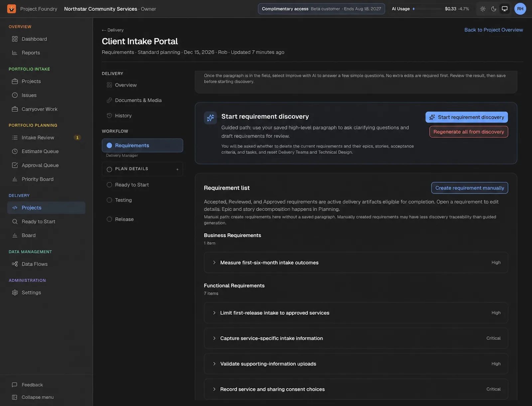This screenshot has width=532, height=406.
Task: Click History clock icon
Action: click(109, 116)
